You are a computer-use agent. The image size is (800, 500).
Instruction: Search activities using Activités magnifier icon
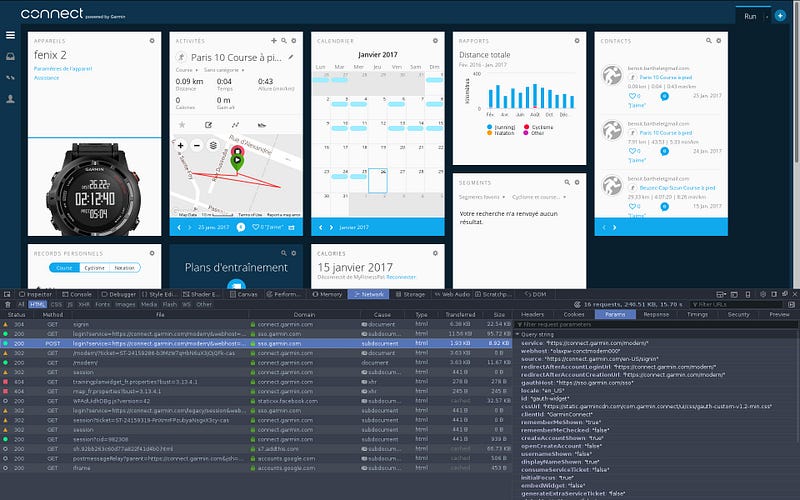click(284, 40)
